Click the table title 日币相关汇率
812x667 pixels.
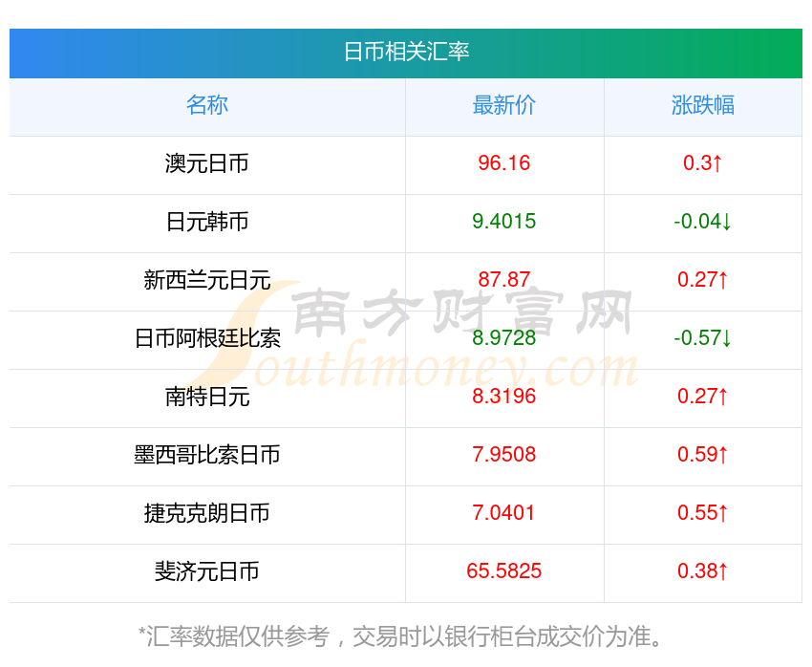coord(407,52)
